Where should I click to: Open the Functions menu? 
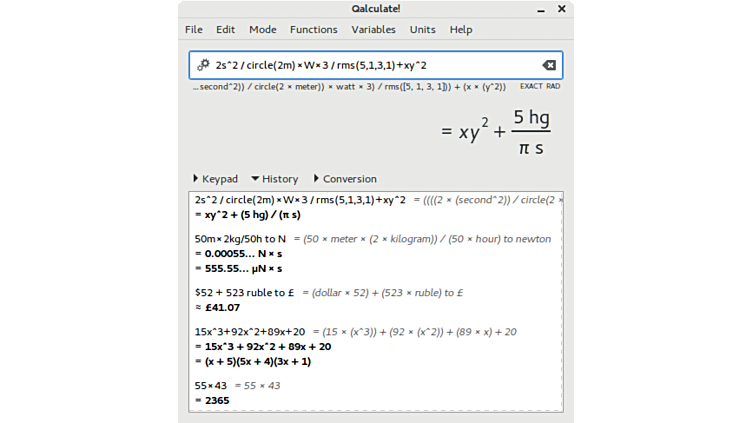click(313, 30)
